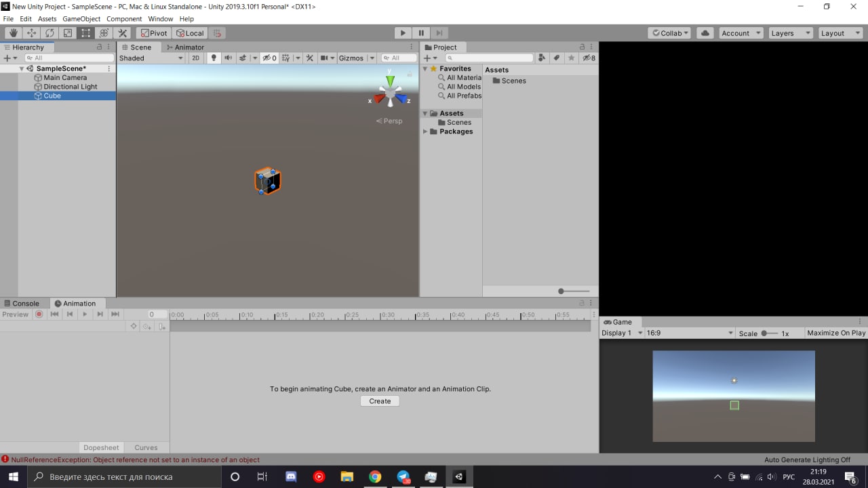The image size is (868, 488).
Task: Switch to Curves view
Action: coord(146,447)
